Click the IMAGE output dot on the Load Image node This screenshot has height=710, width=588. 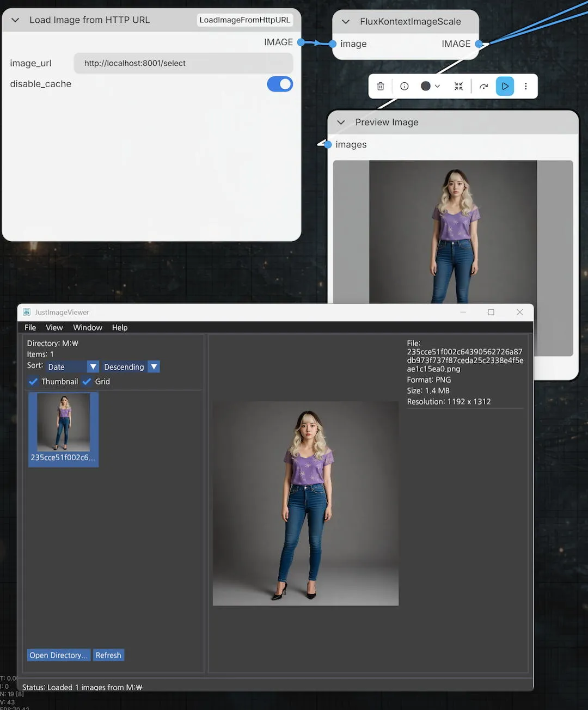pos(301,42)
